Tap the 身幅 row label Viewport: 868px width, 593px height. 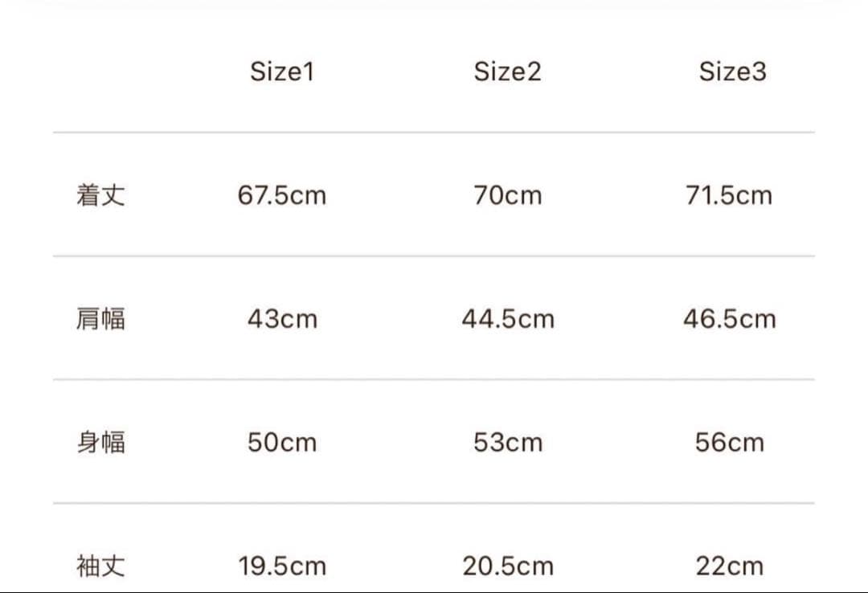pos(100,443)
